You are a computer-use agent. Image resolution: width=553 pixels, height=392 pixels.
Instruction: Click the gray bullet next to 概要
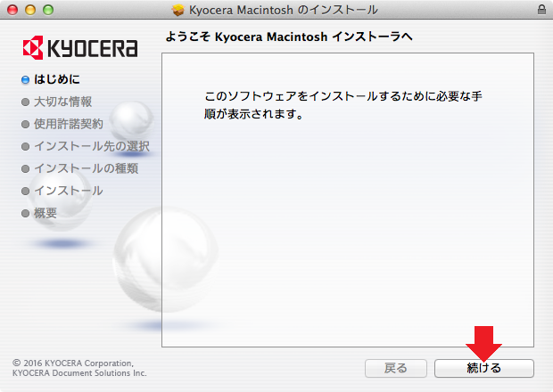point(26,213)
